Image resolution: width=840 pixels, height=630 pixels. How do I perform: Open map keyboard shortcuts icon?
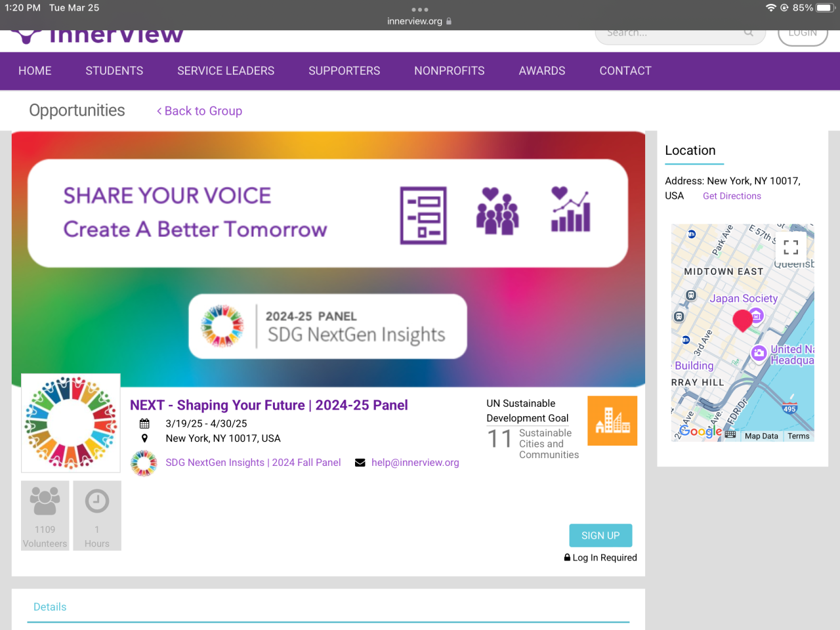[730, 434]
